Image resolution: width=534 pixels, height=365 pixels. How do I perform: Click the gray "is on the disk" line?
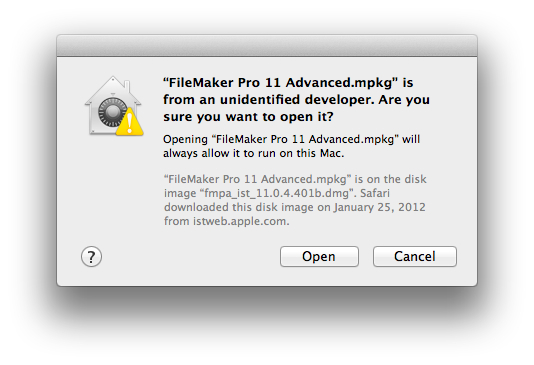click(x=390, y=179)
